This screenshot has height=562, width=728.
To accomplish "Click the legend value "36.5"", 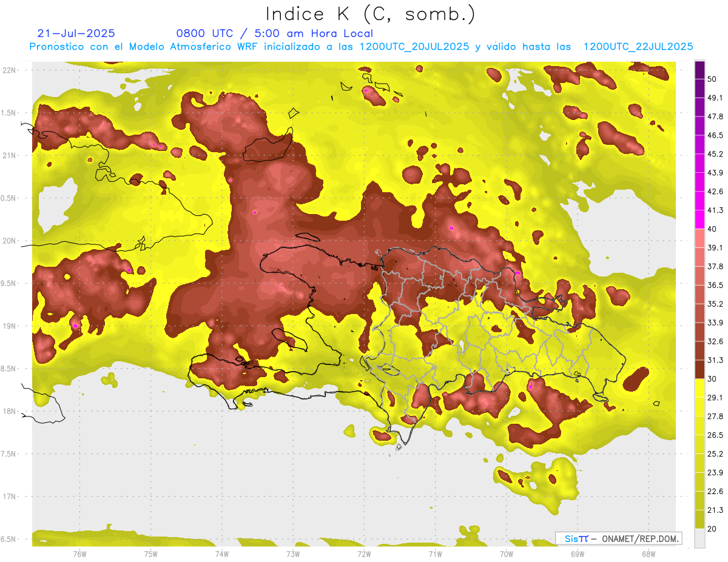I will pyautogui.click(x=716, y=285).
